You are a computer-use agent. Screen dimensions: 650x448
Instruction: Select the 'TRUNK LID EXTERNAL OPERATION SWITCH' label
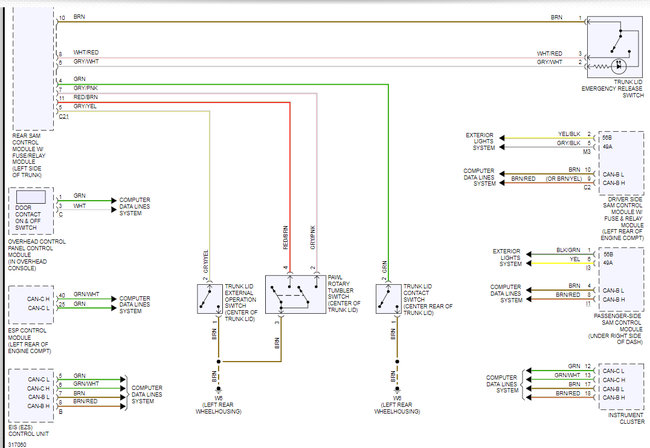[x=241, y=303]
